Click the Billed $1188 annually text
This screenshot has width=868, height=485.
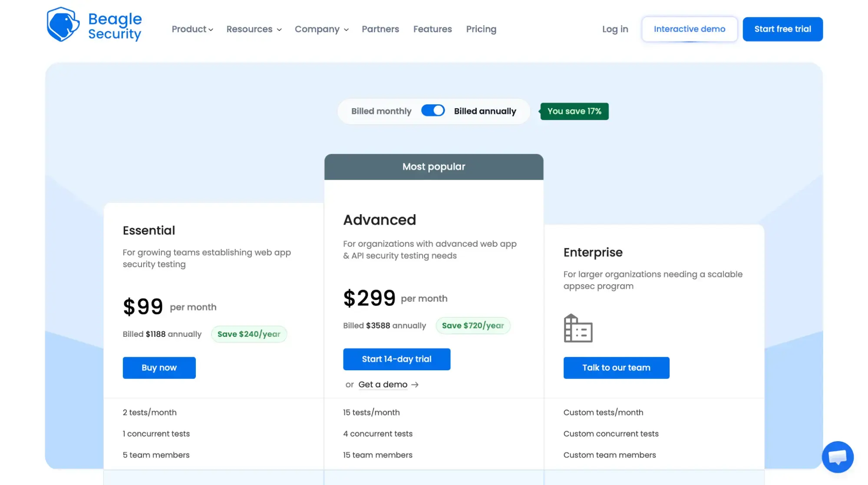[162, 334]
